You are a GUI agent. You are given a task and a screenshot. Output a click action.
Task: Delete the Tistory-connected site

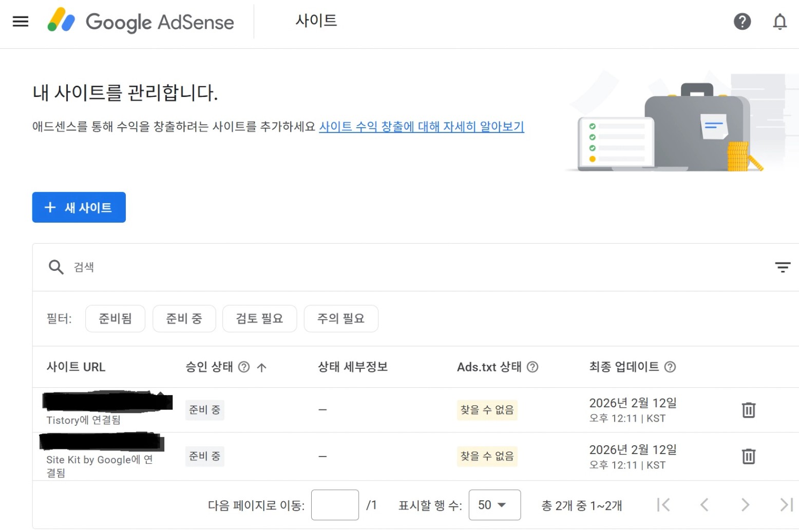[748, 410]
